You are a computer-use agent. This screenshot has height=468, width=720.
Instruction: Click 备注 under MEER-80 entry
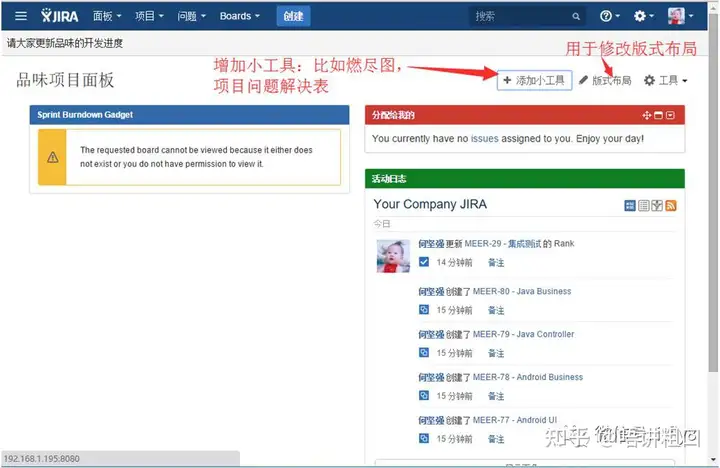point(496,310)
